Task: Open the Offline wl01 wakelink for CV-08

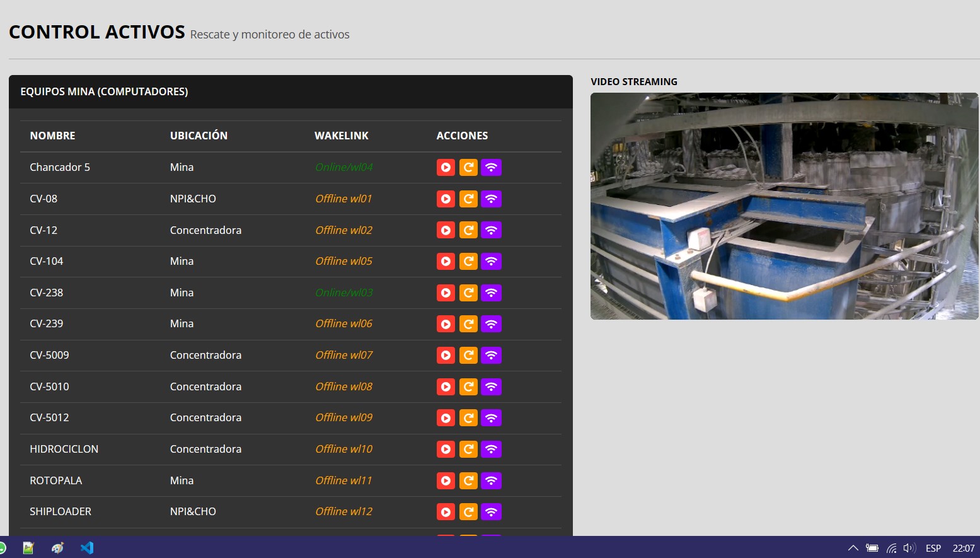Action: click(343, 199)
